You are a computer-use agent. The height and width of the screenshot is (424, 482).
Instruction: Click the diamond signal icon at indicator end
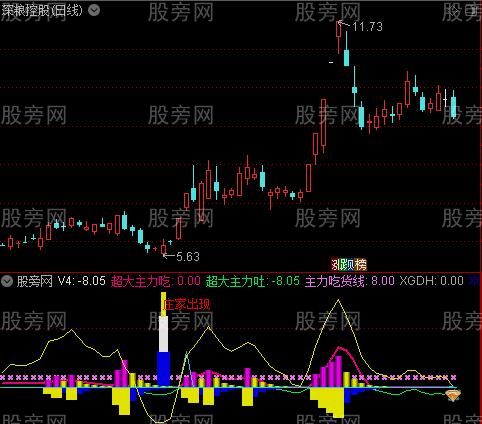(x=453, y=395)
